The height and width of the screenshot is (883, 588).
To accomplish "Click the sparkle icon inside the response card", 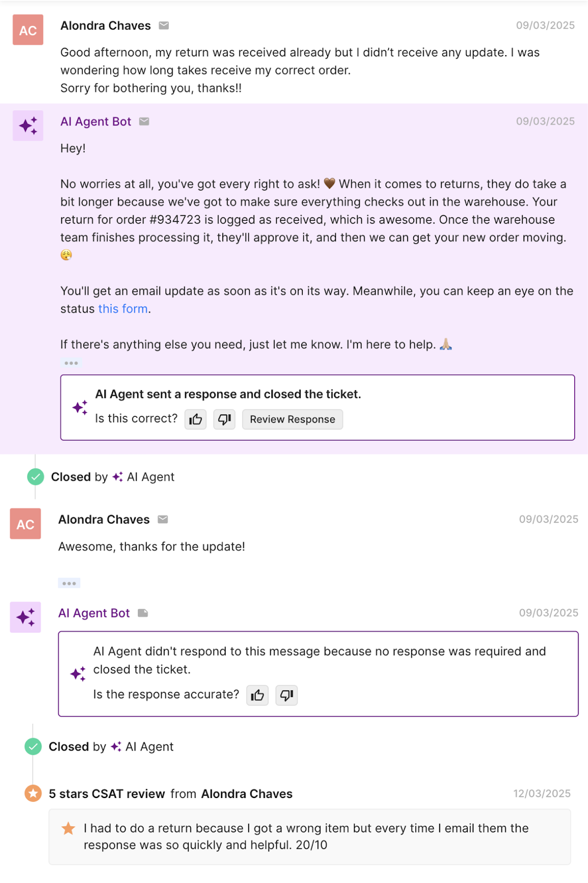I will [81, 407].
